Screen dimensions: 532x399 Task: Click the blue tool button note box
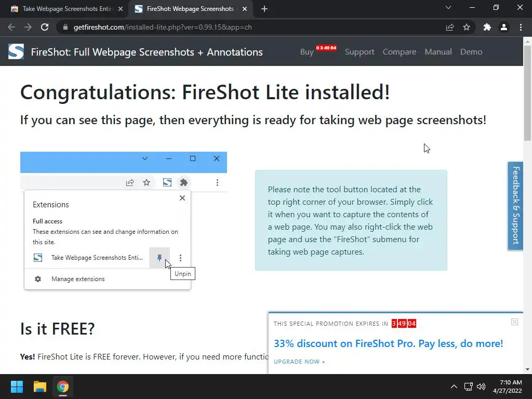click(x=351, y=220)
